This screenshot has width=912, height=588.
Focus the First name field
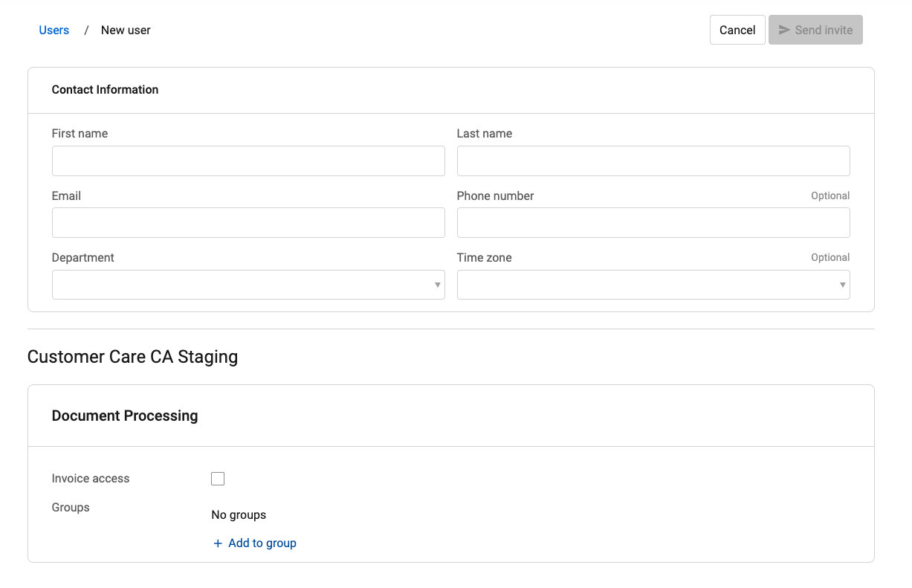[x=248, y=161]
